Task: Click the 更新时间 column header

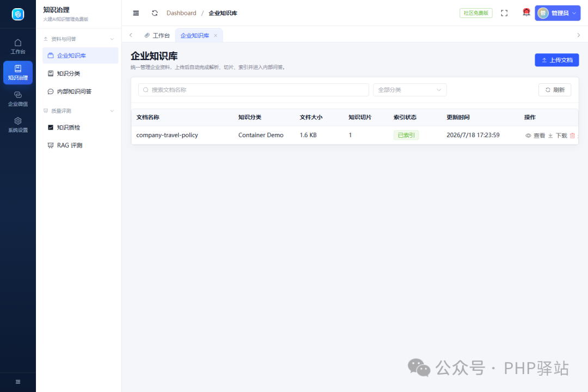Action: coord(458,118)
